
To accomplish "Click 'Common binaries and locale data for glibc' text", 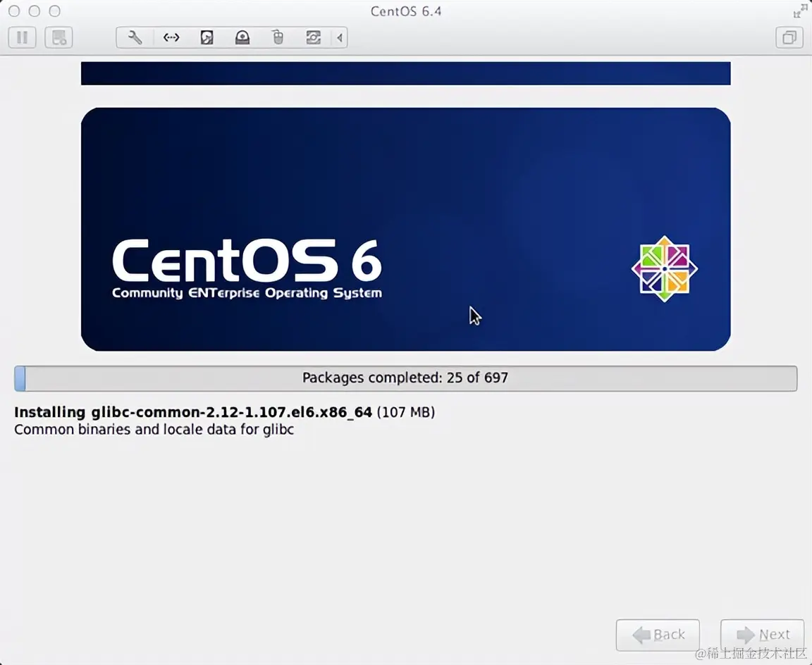I will [154, 430].
